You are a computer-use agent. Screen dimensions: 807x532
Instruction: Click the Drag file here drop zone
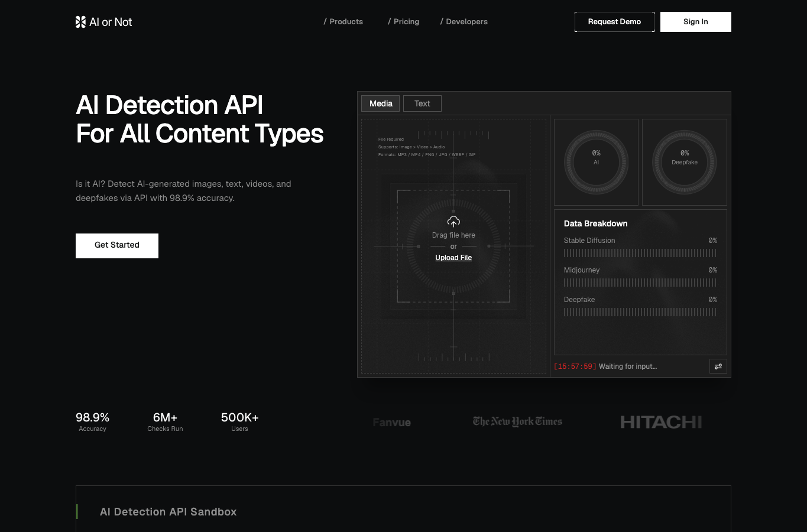[453, 246]
